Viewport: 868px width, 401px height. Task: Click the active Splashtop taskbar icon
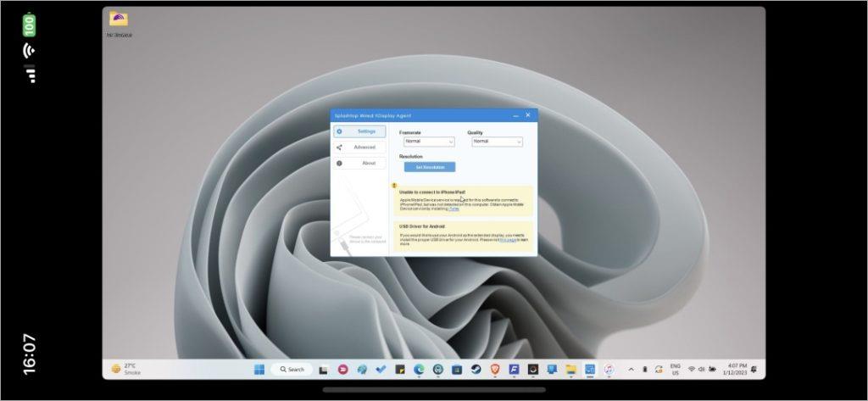coord(590,370)
